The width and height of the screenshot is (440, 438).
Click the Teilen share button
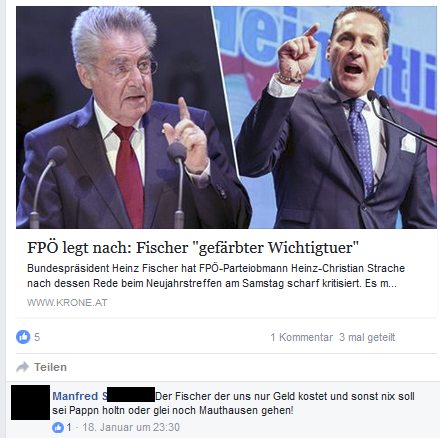(42, 367)
